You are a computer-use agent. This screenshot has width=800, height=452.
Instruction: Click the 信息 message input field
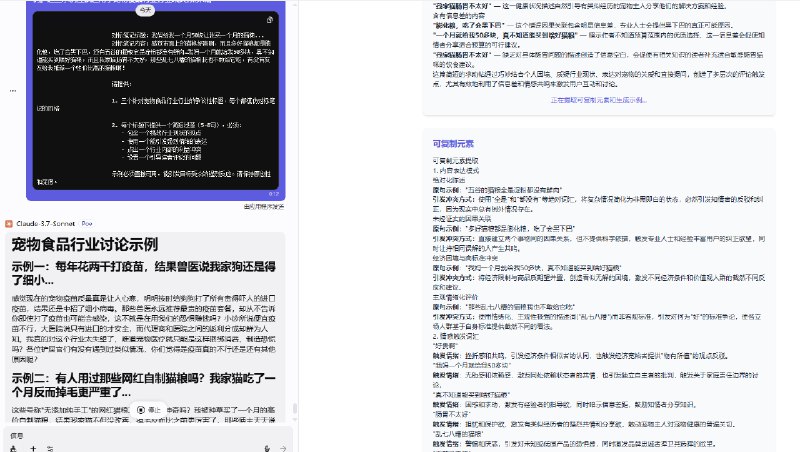pyautogui.click(x=148, y=436)
